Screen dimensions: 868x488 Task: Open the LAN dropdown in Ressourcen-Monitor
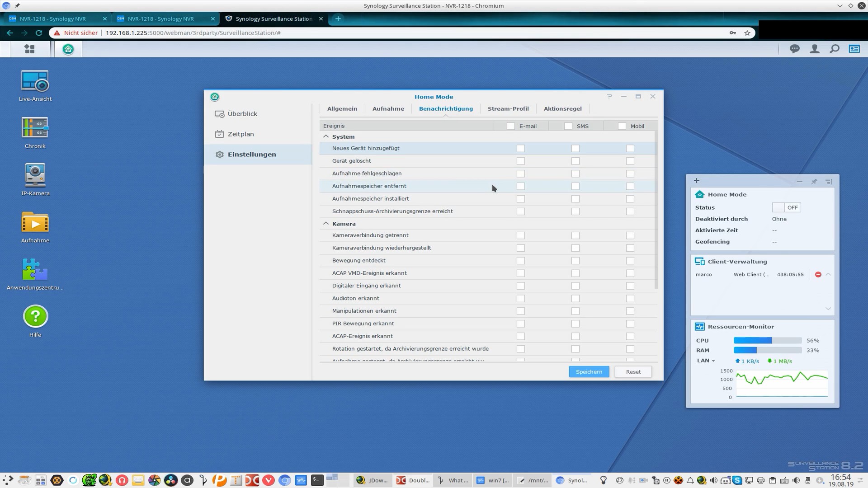pyautogui.click(x=706, y=361)
